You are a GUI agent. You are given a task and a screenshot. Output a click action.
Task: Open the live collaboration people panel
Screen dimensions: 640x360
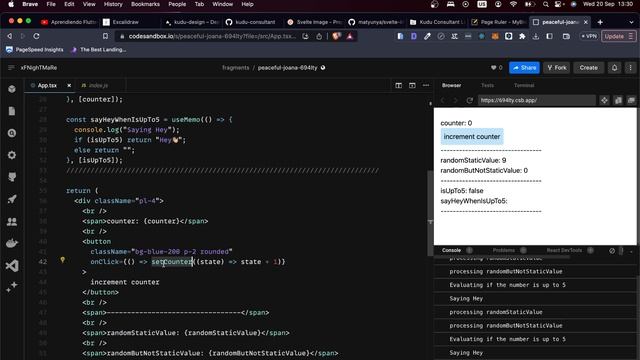pos(12,221)
